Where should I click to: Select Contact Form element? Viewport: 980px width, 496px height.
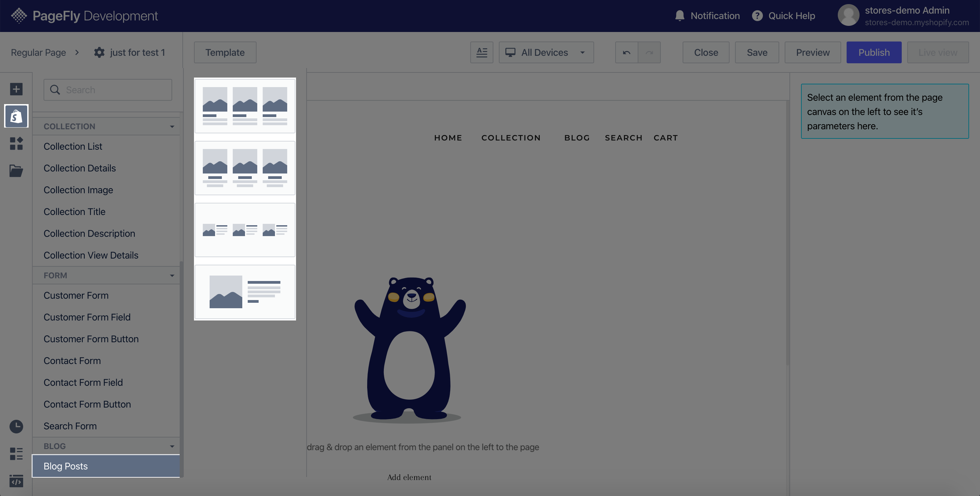[106, 361]
